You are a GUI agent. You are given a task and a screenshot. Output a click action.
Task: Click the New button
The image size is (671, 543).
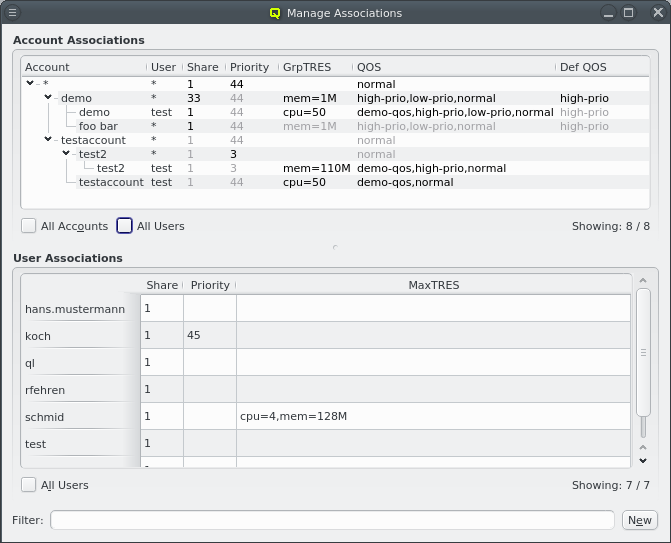click(x=640, y=520)
